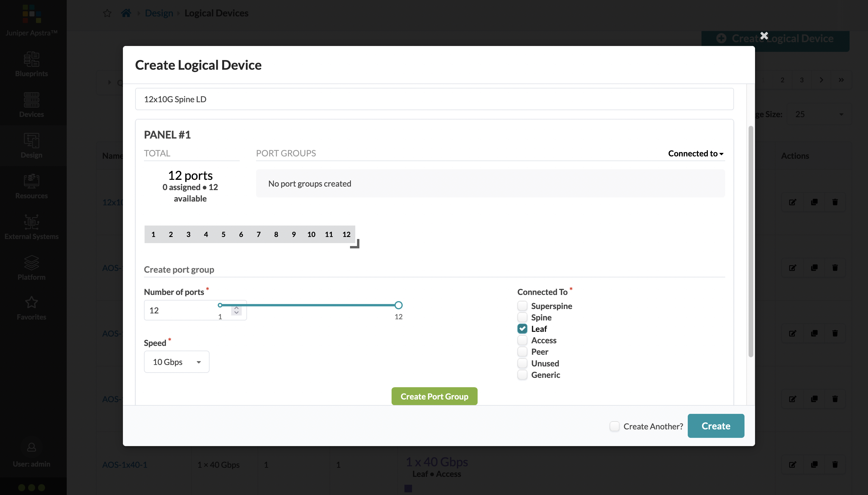The image size is (868, 495).
Task: Close the Create Logical Device dialog
Action: pos(764,35)
